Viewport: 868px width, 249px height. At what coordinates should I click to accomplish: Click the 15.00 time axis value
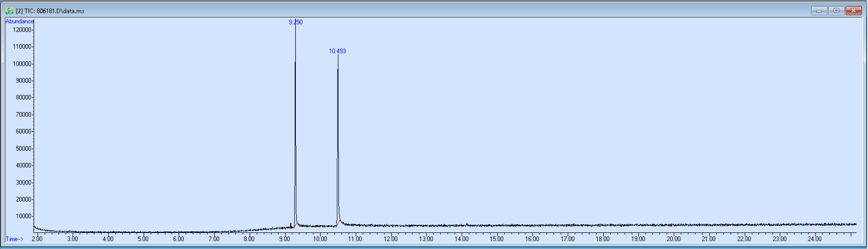click(497, 239)
